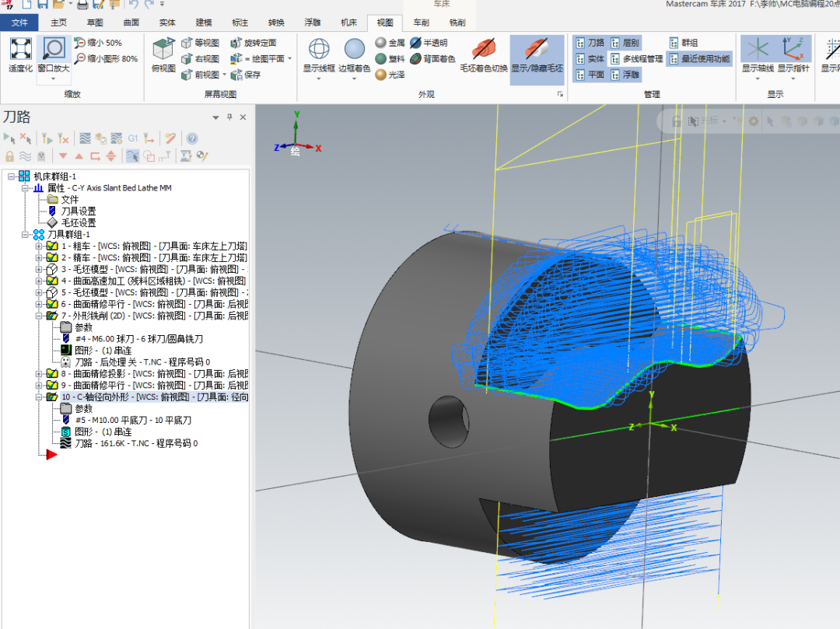840x629 pixels.
Task: Switch to the 曲面 ribbon tab
Action: click(131, 23)
